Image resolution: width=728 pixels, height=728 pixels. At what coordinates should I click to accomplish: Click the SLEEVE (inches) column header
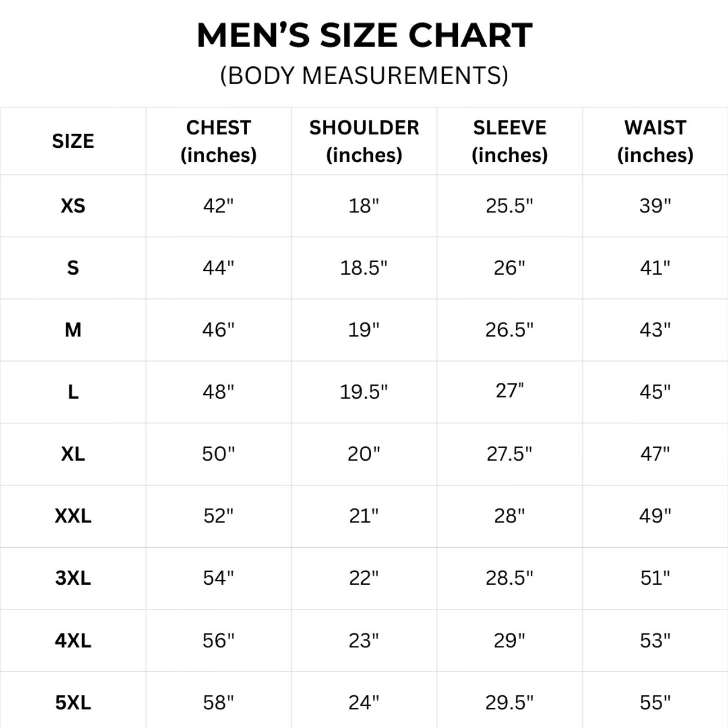click(x=510, y=141)
